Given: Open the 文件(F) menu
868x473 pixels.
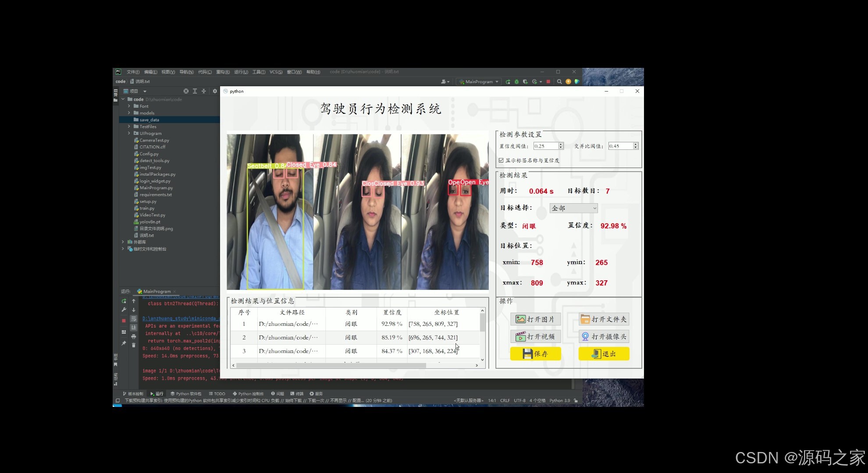Looking at the screenshot, I should 132,71.
